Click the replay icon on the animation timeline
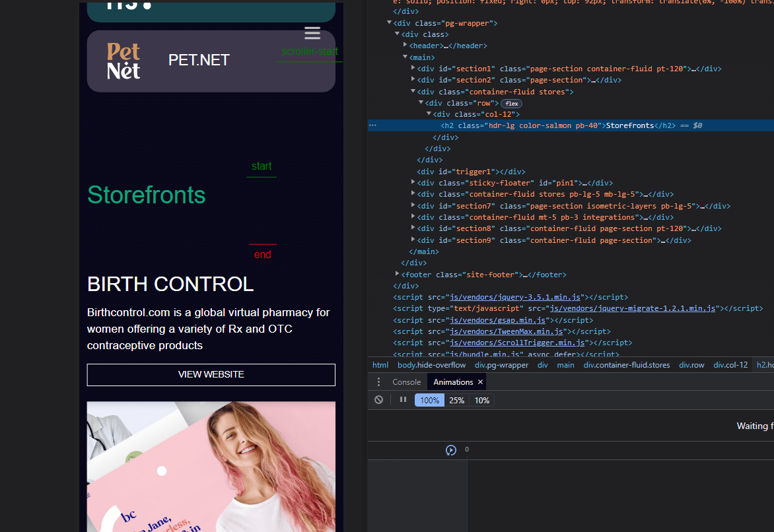Viewport: 774px width, 532px height. coord(450,449)
